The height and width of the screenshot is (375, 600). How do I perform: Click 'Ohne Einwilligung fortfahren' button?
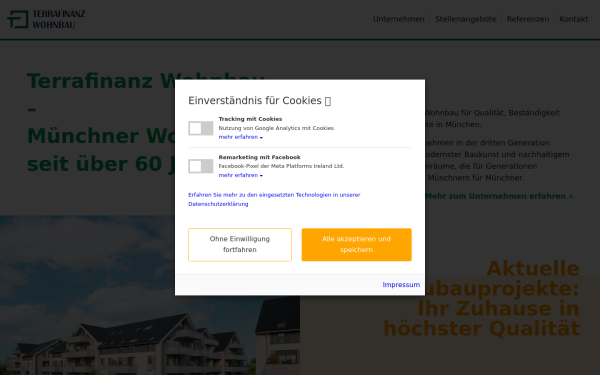click(x=240, y=245)
